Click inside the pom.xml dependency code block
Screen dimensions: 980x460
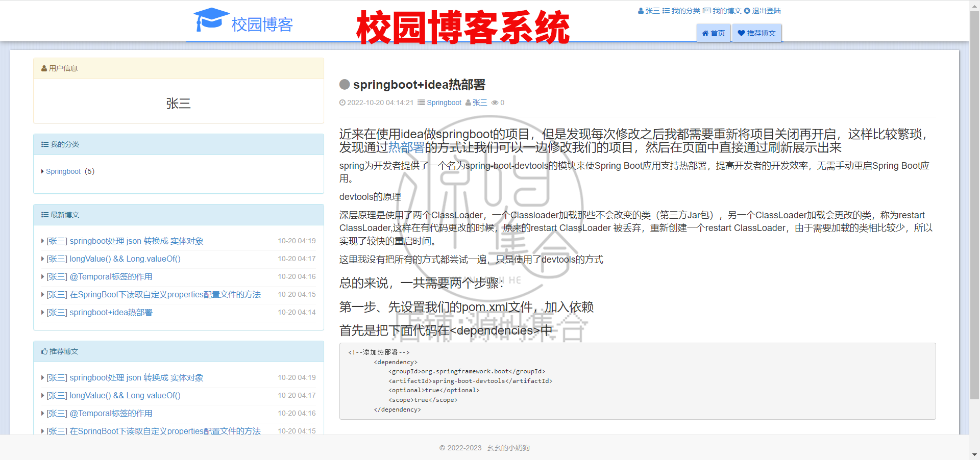pyautogui.click(x=638, y=381)
